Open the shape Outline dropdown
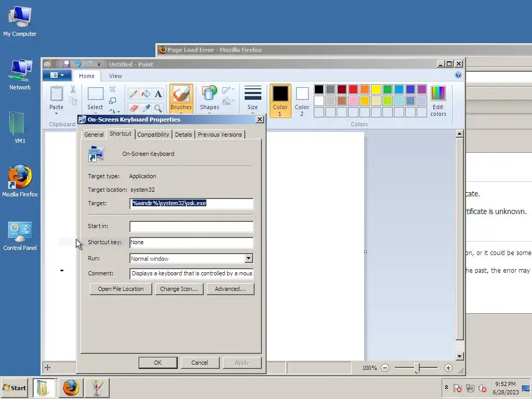This screenshot has height=399, width=532. click(x=228, y=89)
